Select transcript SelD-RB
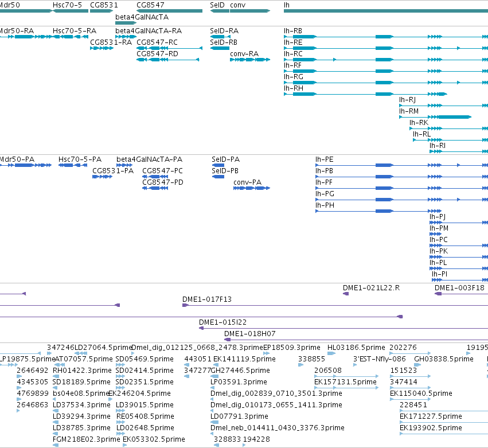This screenshot has width=488, height=448. click(x=224, y=42)
